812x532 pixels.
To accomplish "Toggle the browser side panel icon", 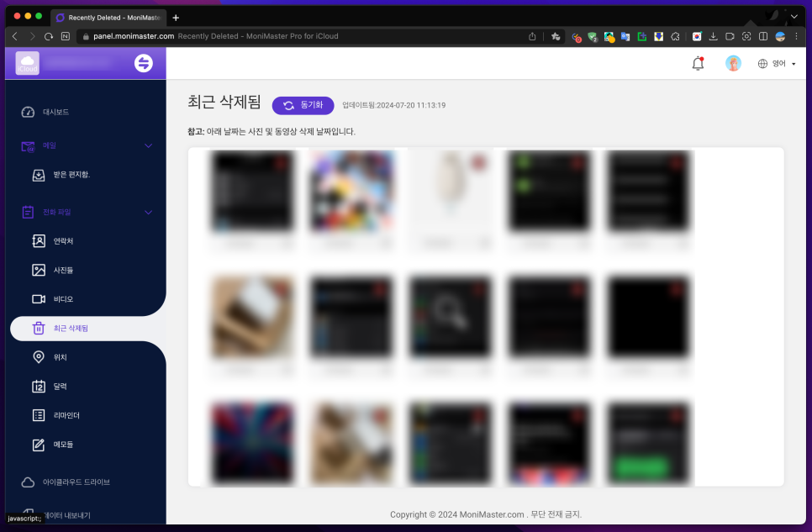I will click(762, 36).
